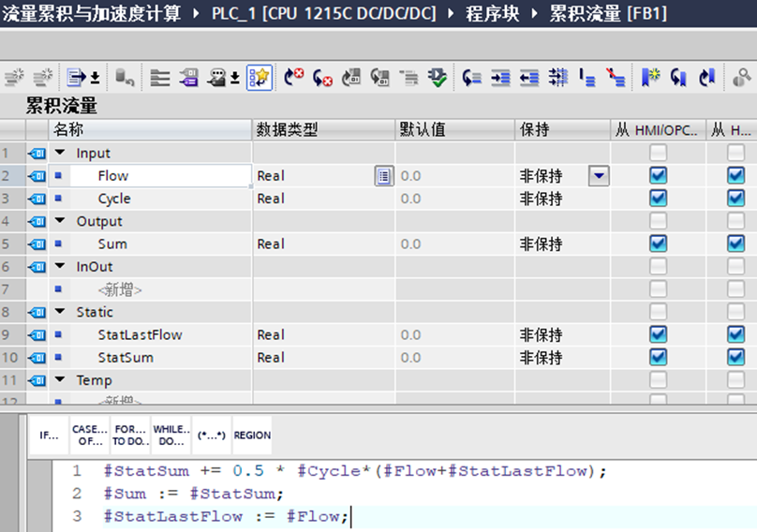
Task: Place cursor in code line #Sum := #StatSum;
Action: (x=193, y=494)
